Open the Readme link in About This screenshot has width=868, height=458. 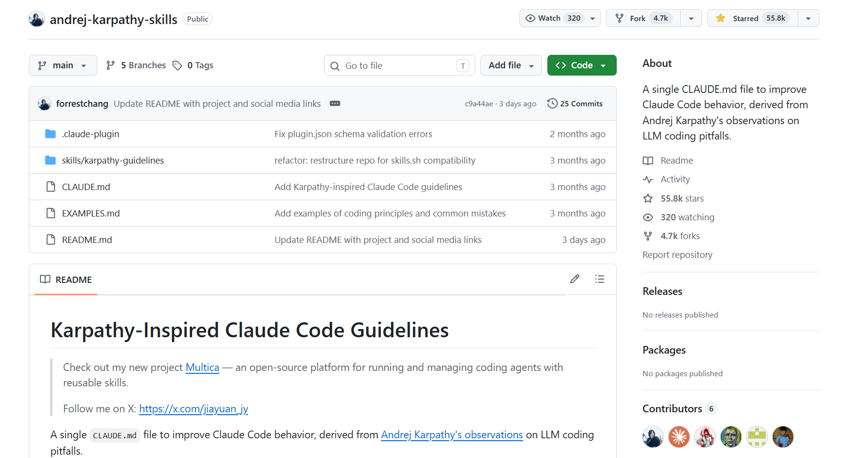click(676, 160)
